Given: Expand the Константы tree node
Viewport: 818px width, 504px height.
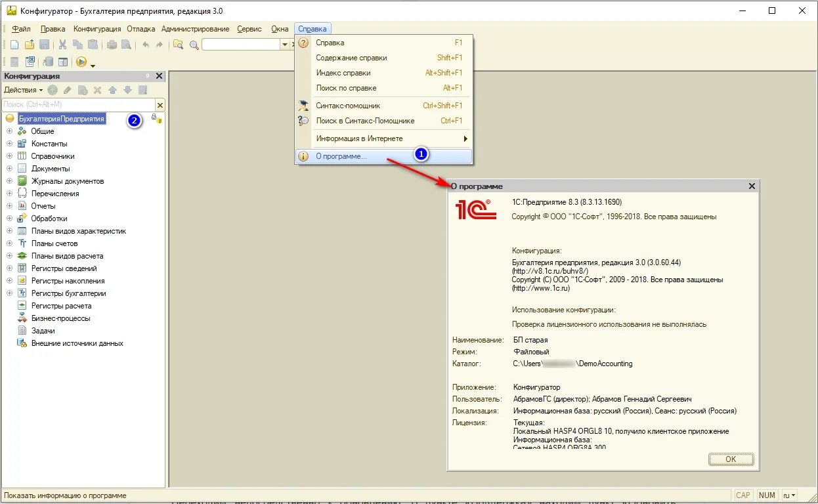Looking at the screenshot, I should (9, 144).
